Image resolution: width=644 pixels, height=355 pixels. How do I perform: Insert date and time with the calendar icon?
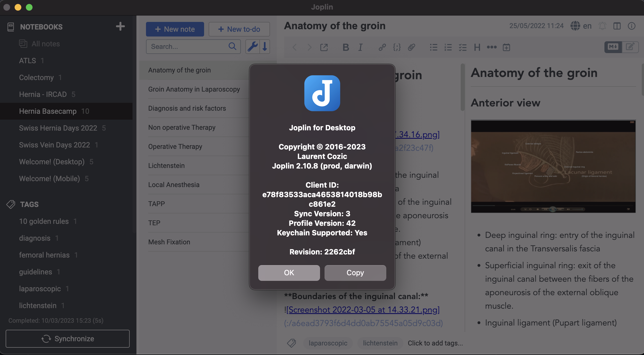[x=506, y=47]
